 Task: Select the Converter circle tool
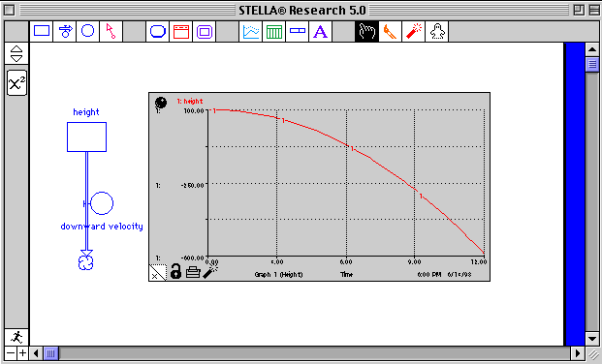click(x=88, y=31)
